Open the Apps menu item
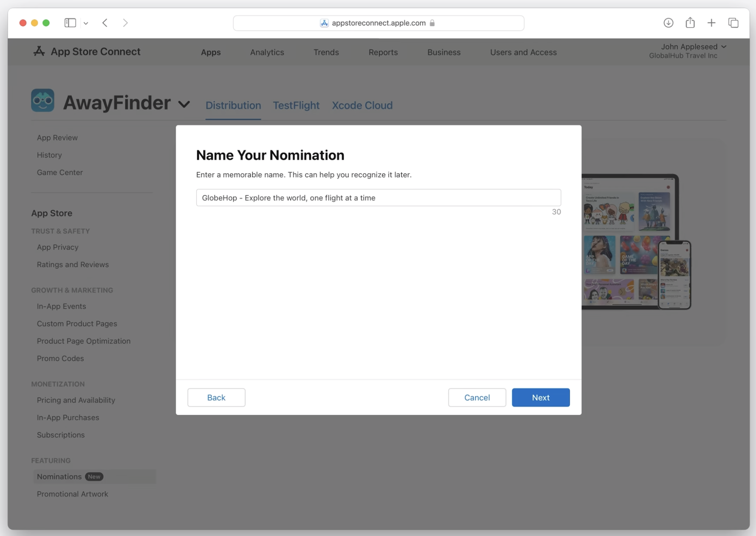 coord(211,52)
